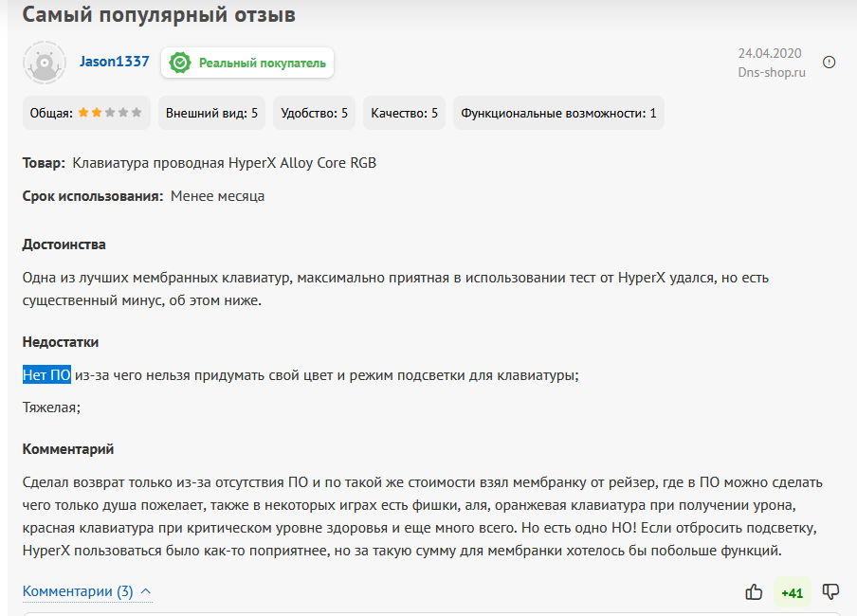Select the Качество: 5 rating chip
Viewport: 857px width, 616px height.
404,113
